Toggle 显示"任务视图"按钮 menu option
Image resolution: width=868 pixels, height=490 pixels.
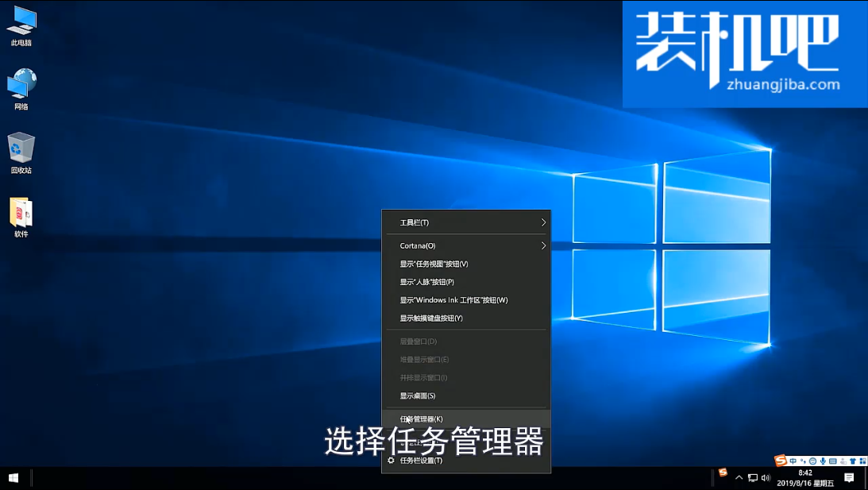(434, 264)
